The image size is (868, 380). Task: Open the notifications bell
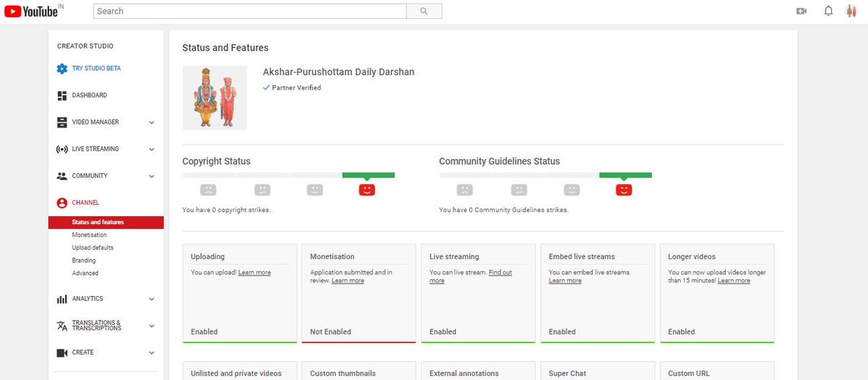coord(829,11)
